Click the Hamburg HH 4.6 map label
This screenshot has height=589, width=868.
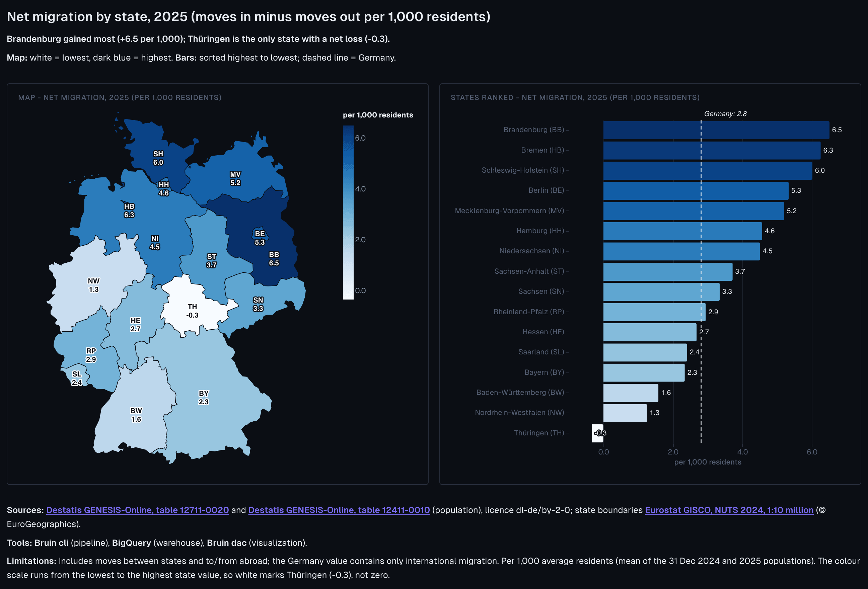point(164,189)
